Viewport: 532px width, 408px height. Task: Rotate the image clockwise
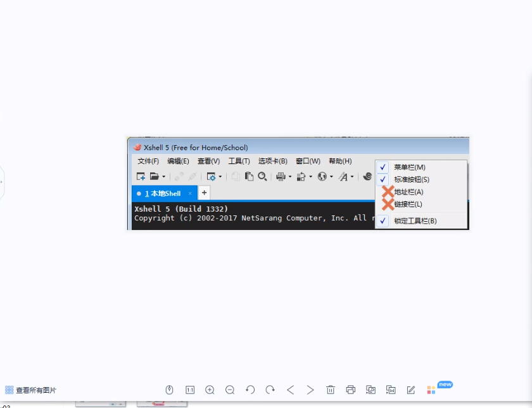[x=270, y=390]
